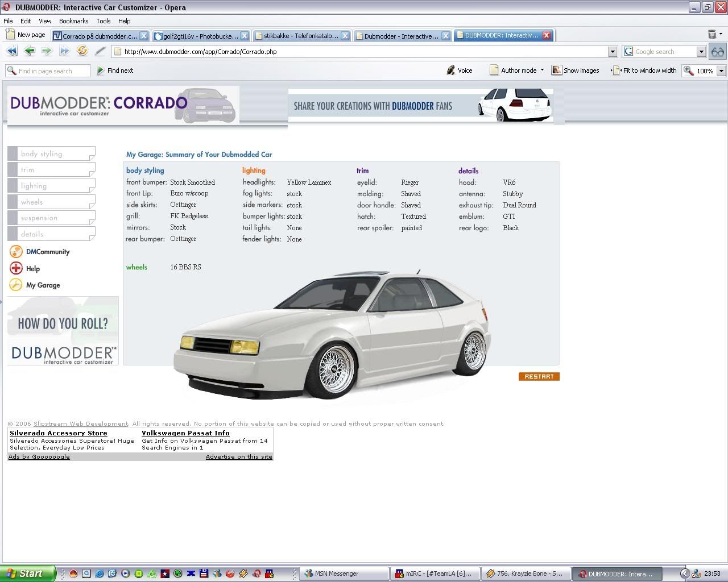
Task: Open the File menu
Action: tap(8, 21)
